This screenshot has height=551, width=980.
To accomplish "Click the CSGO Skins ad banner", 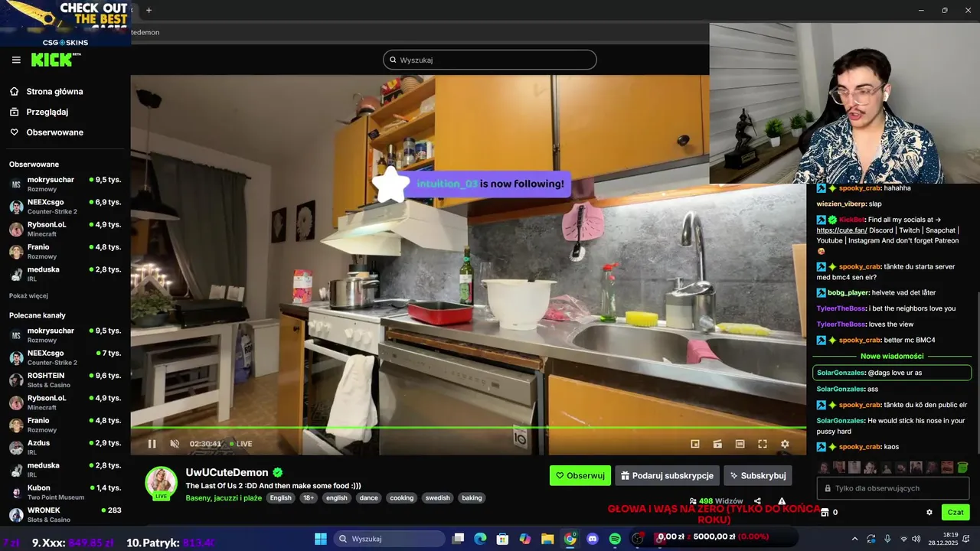I will pos(65,24).
